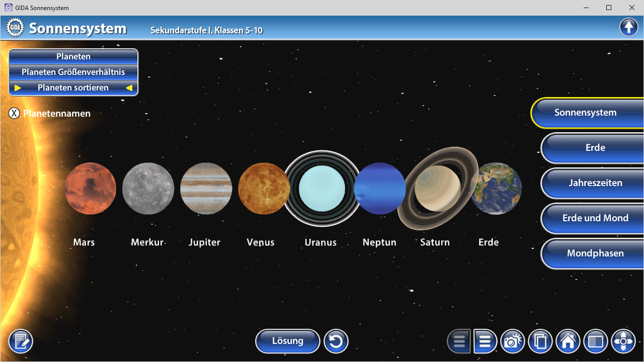Image resolution: width=644 pixels, height=362 pixels.
Task: Click the circular reset arrow button
Action: (336, 342)
